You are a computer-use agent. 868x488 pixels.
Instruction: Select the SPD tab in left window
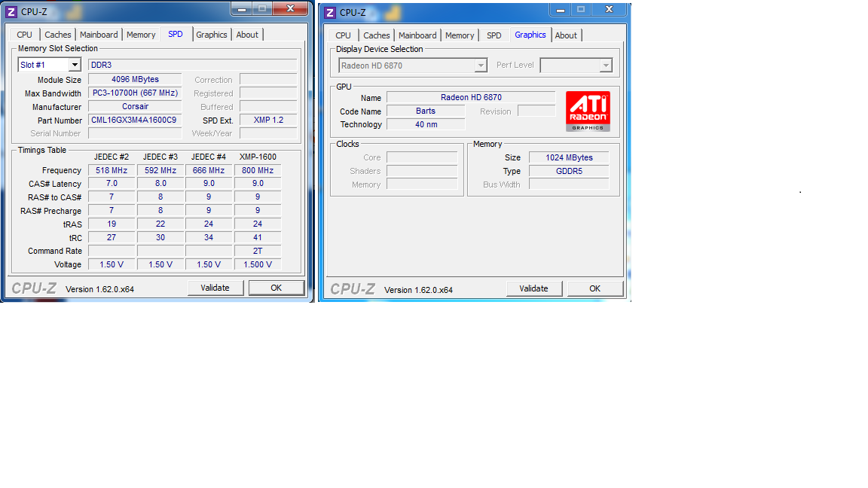point(176,34)
